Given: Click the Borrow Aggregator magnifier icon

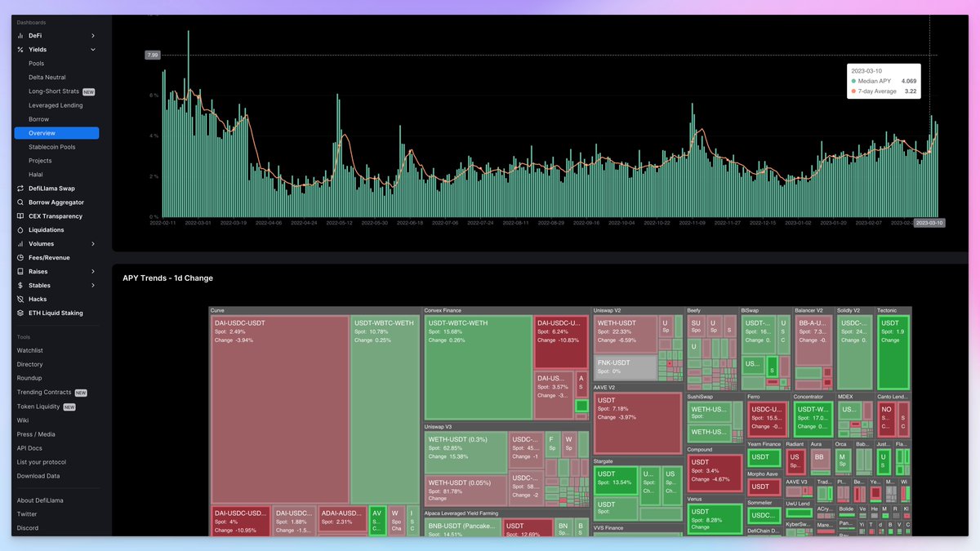Looking at the screenshot, I should [x=20, y=202].
